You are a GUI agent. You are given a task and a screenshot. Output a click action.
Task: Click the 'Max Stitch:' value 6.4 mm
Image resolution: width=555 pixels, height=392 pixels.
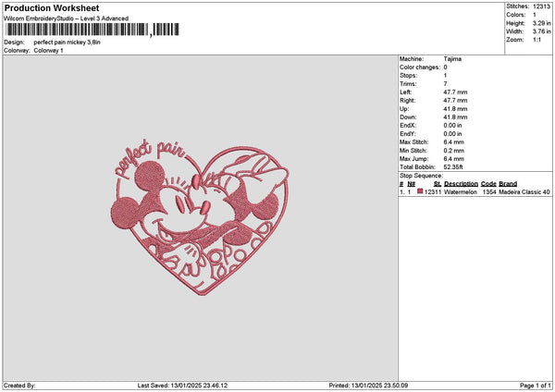[453, 142]
